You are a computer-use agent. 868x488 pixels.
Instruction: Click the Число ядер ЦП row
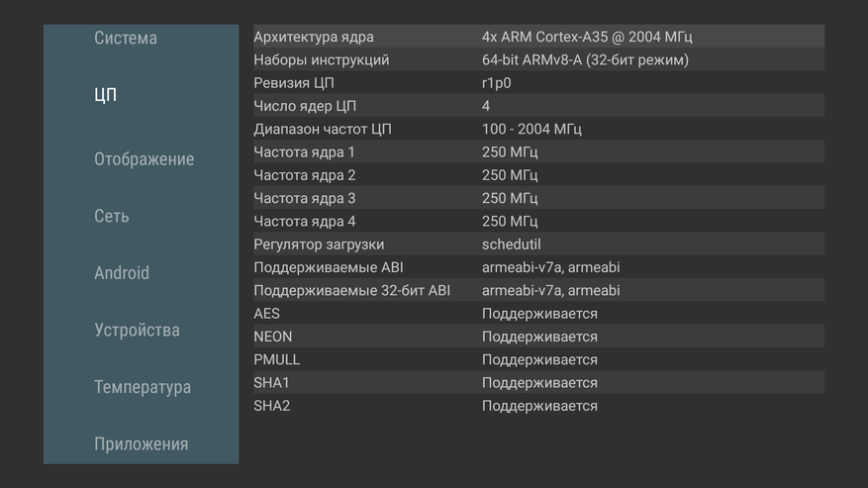pyautogui.click(x=538, y=106)
